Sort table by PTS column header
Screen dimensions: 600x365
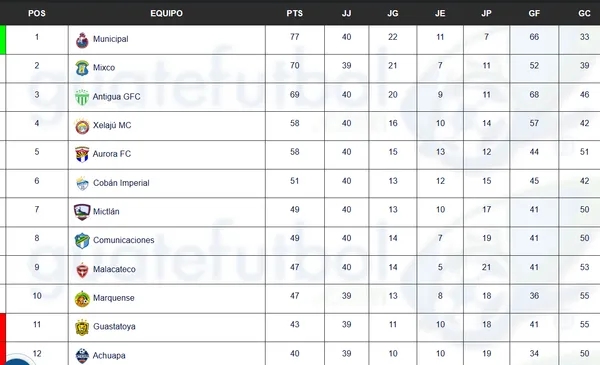(x=295, y=13)
